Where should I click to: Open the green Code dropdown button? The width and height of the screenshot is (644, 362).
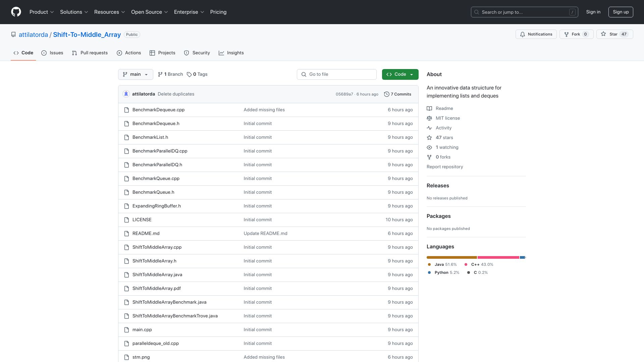click(400, 74)
